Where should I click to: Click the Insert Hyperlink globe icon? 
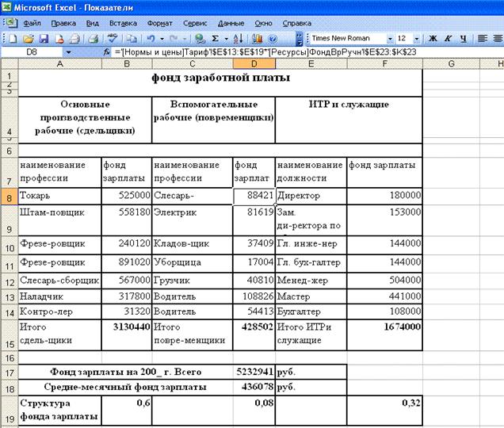(x=200, y=39)
